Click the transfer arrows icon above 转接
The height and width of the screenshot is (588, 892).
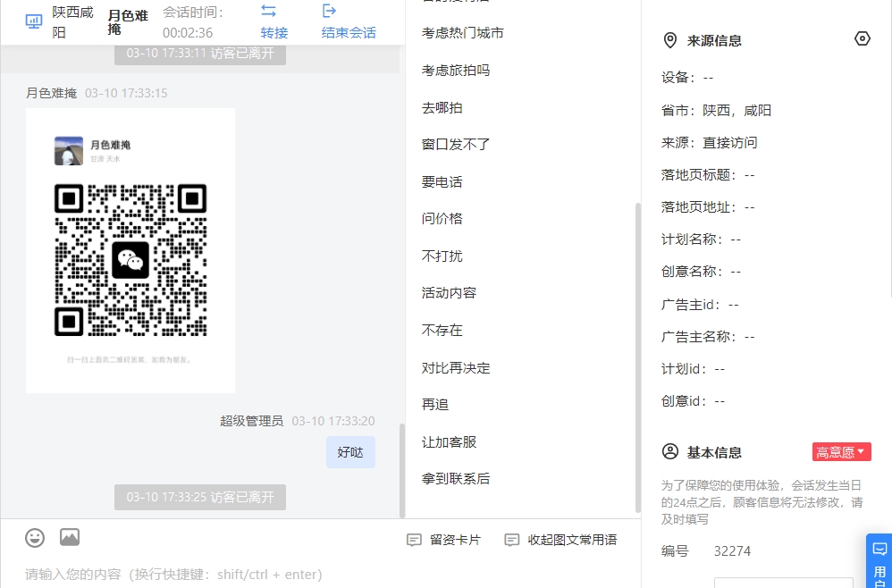pos(268,11)
